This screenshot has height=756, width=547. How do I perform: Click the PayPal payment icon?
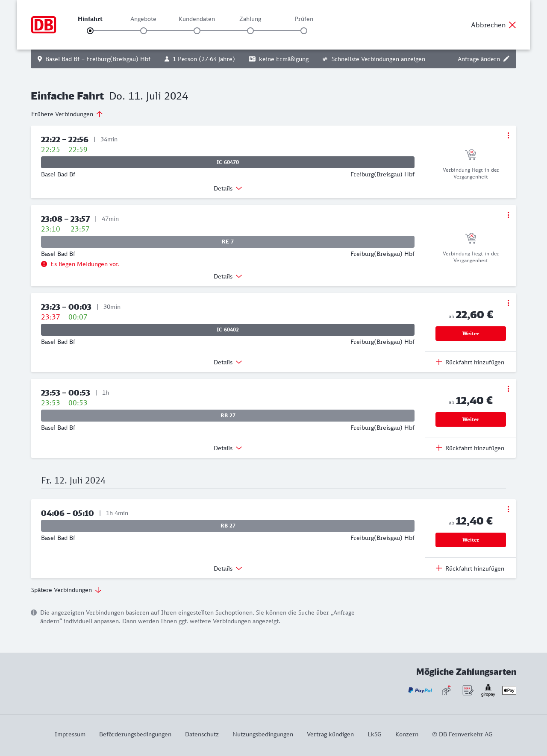click(x=420, y=690)
